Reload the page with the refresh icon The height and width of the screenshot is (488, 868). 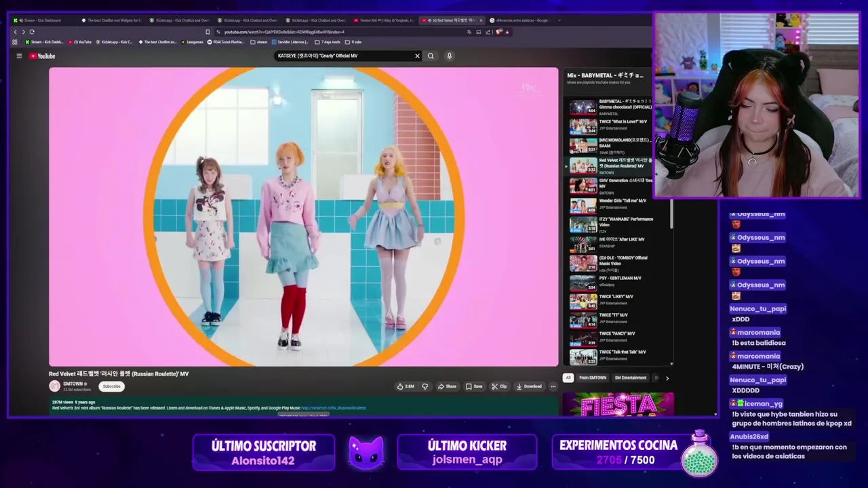click(x=31, y=32)
